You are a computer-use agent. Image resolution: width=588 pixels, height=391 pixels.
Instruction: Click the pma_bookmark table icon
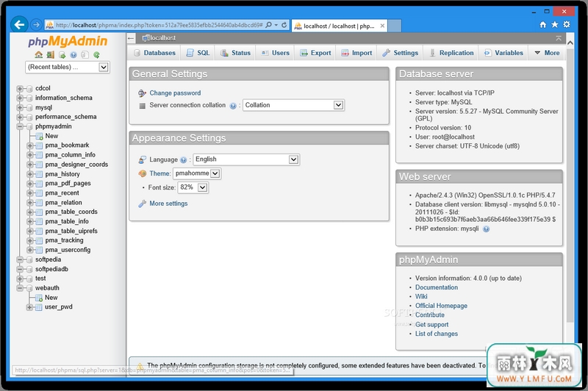[x=39, y=146]
